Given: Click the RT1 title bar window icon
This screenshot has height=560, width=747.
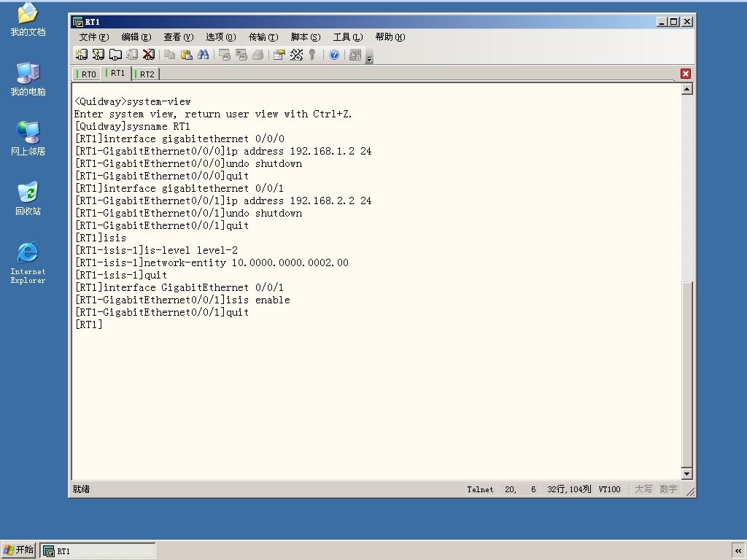Looking at the screenshot, I should 77,22.
